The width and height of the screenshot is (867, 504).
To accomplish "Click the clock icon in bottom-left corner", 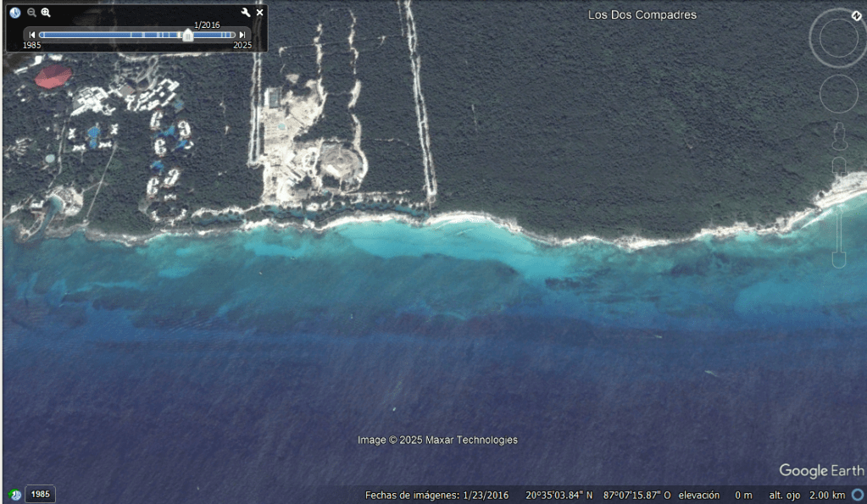I will 15,494.
